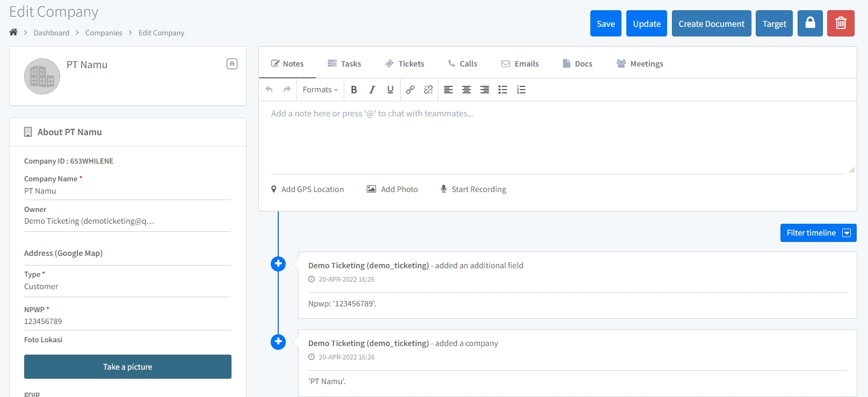This screenshot has height=397, width=868.
Task: Open the Calls tab
Action: 462,63
